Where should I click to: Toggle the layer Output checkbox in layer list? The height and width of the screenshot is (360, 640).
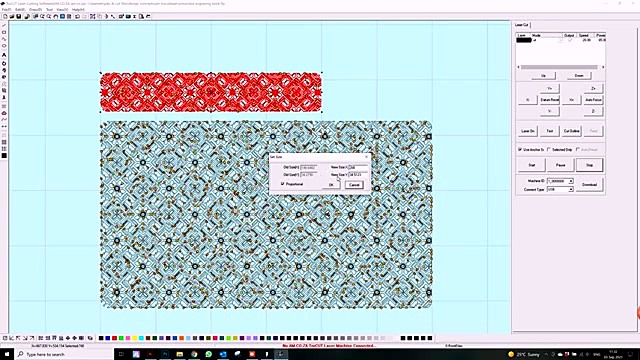click(570, 40)
